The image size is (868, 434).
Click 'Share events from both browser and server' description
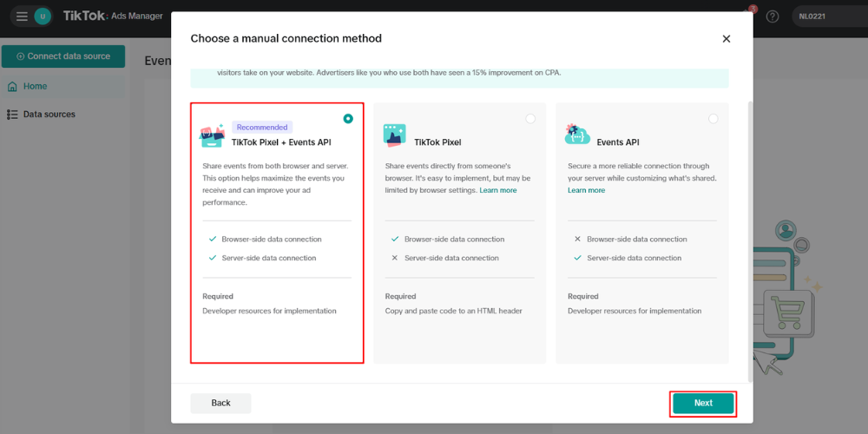[x=275, y=184]
